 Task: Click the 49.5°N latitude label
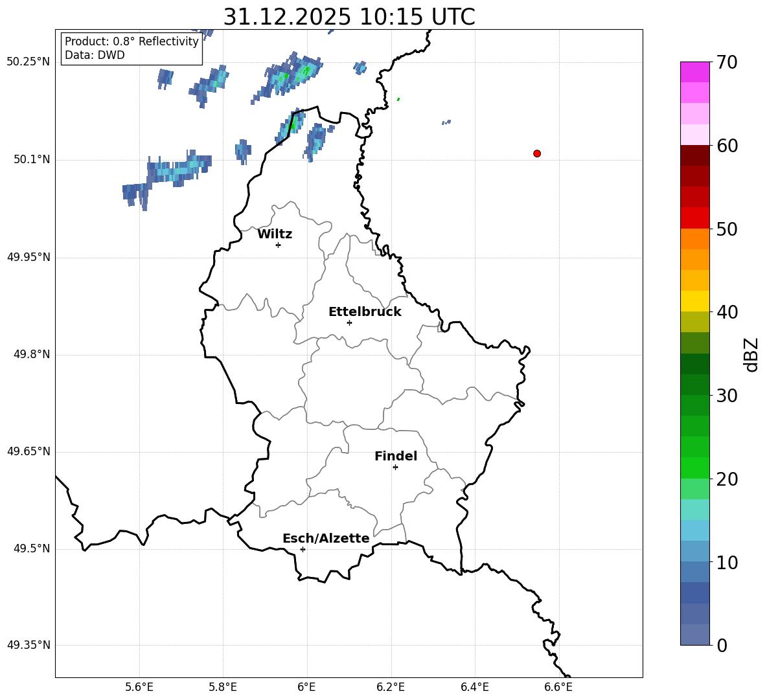coord(32,548)
